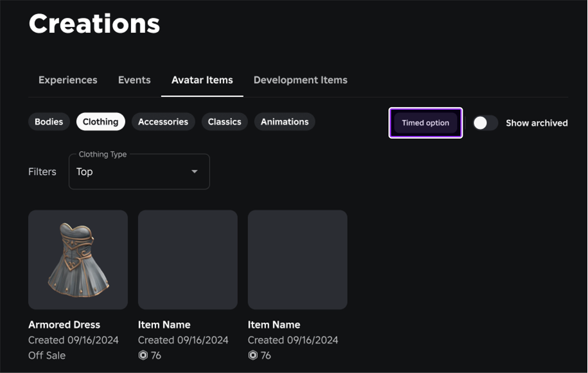Pick the Classics category chip
The image size is (588, 373).
225,122
